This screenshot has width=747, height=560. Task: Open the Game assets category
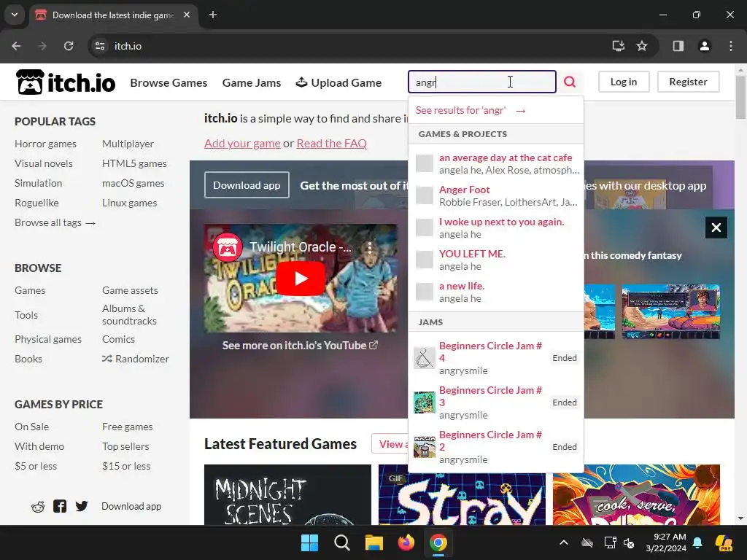pos(130,290)
